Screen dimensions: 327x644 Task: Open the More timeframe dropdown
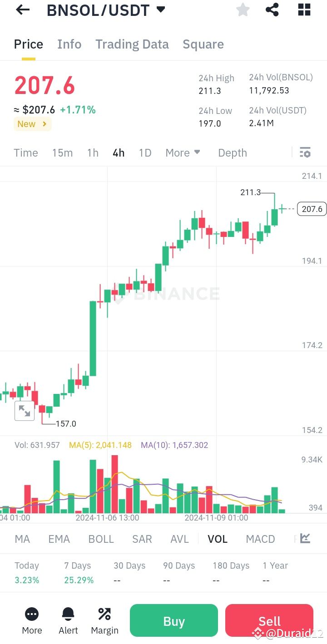[x=183, y=152]
